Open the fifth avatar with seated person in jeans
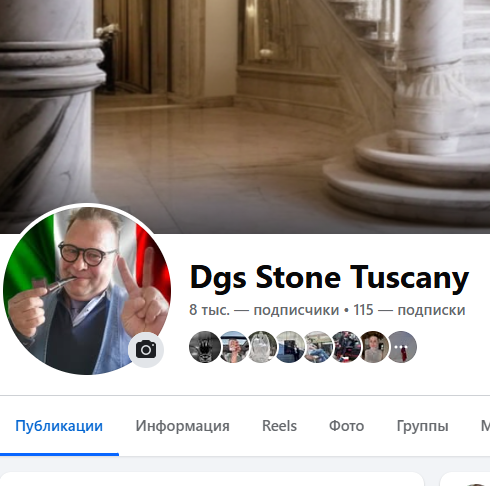The width and height of the screenshot is (490, 486). (x=318, y=347)
